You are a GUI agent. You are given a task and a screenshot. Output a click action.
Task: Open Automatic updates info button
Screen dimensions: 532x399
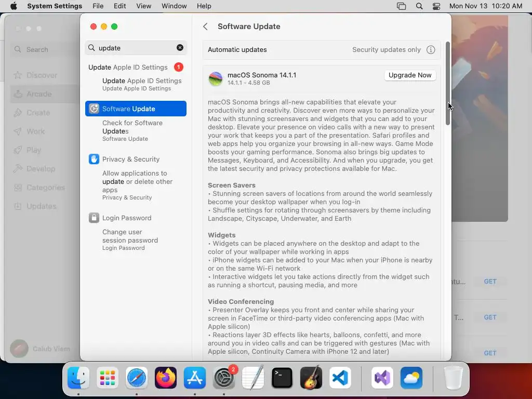[431, 49]
